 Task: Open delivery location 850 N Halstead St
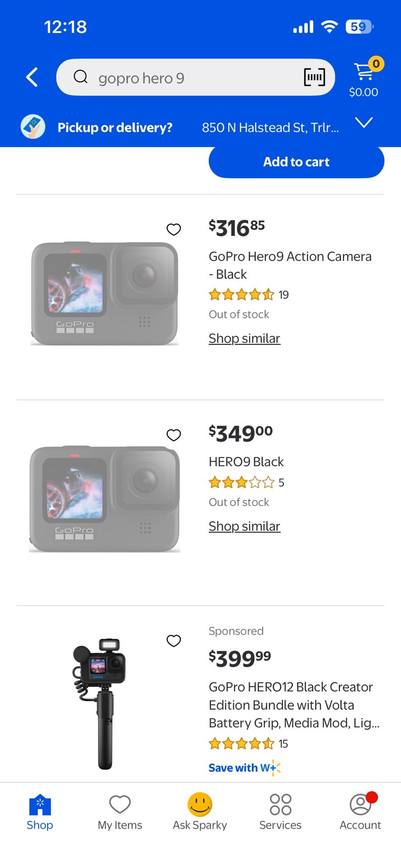pyautogui.click(x=270, y=127)
